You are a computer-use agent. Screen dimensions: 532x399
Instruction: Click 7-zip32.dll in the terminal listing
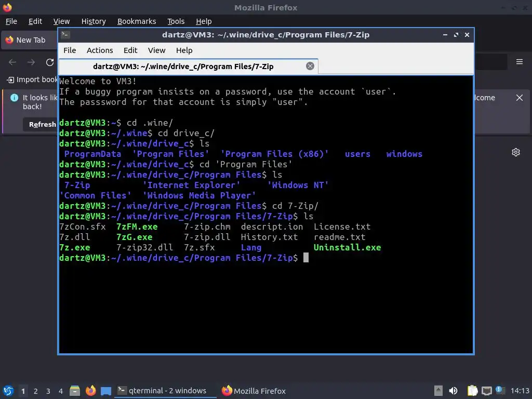coord(144,247)
